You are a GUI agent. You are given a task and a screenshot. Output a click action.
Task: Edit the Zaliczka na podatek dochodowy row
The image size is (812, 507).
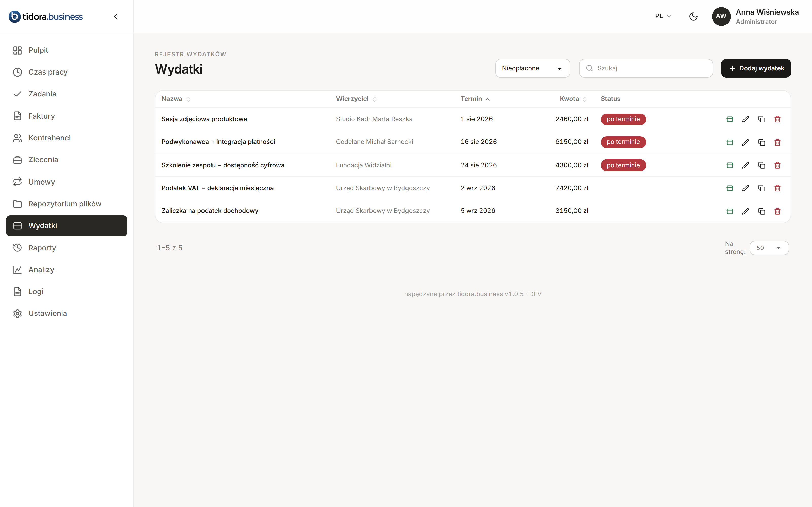746,211
